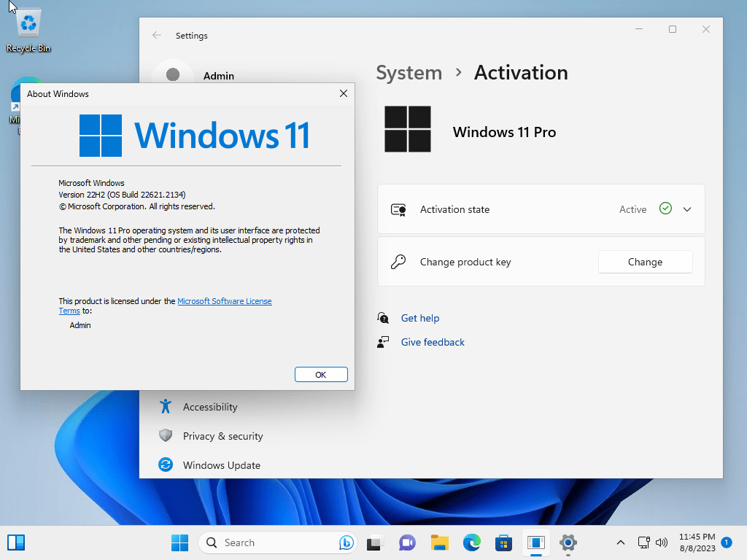Click System in the breadcrumb

(x=409, y=73)
